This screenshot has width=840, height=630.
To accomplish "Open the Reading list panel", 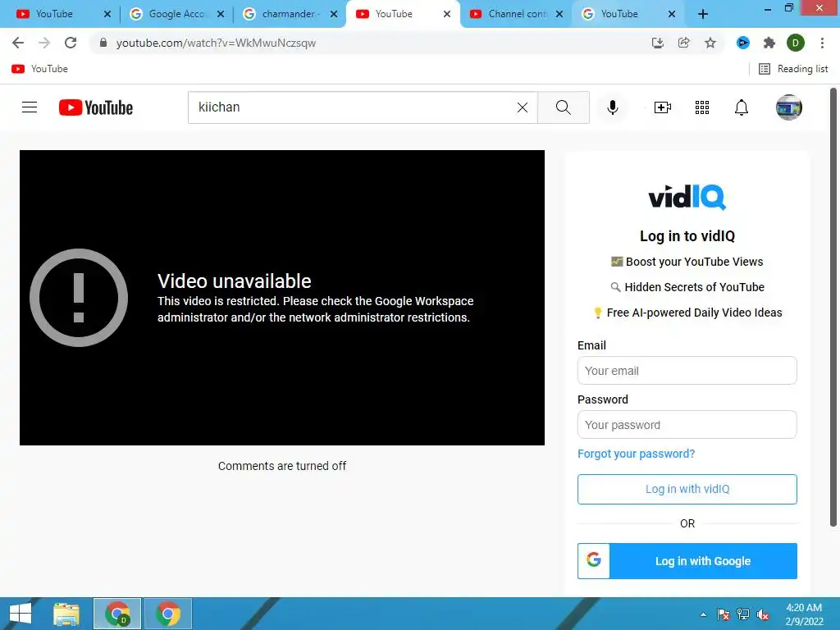I will click(x=793, y=69).
